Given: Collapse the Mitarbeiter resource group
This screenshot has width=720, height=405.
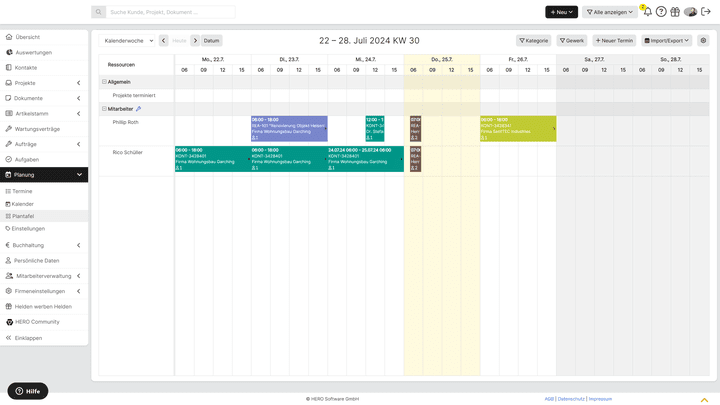Looking at the screenshot, I should [x=105, y=108].
